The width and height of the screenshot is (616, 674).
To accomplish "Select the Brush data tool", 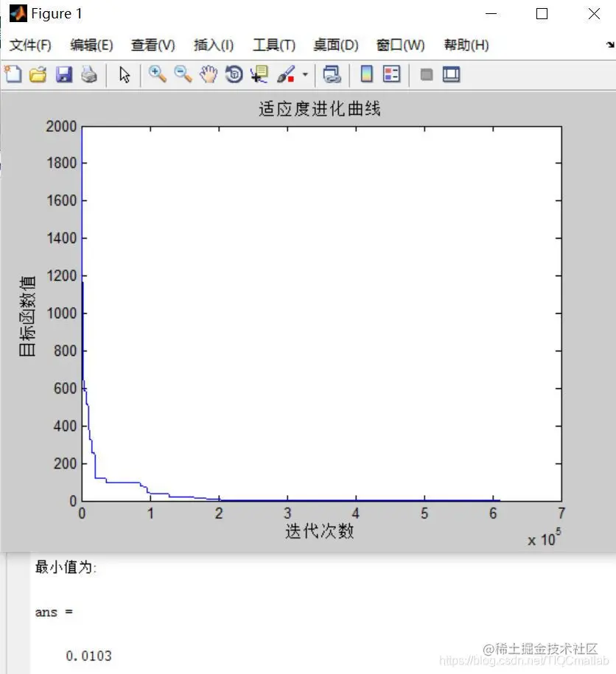I will 286,74.
